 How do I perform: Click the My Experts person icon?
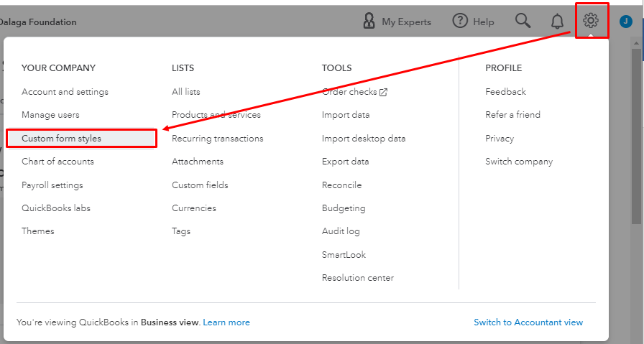pyautogui.click(x=369, y=22)
